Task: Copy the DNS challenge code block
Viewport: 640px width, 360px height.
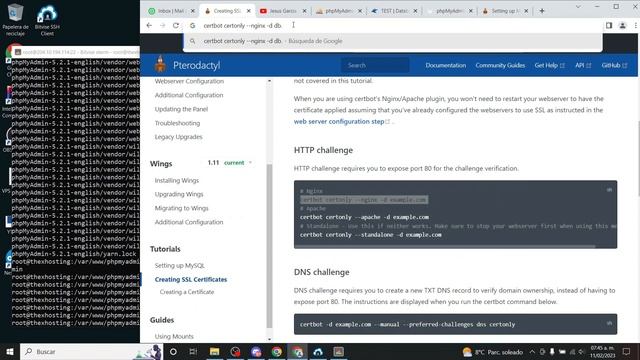Action: coord(609,323)
